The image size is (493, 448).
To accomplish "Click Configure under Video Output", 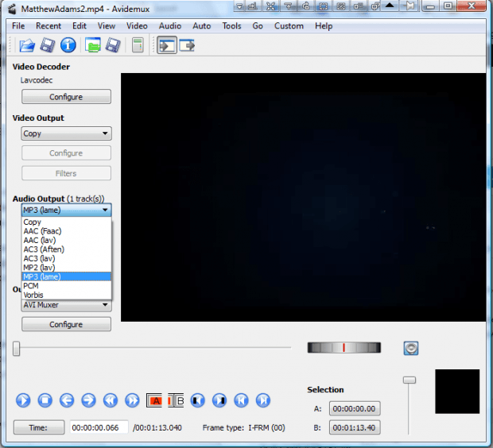I will click(x=66, y=153).
